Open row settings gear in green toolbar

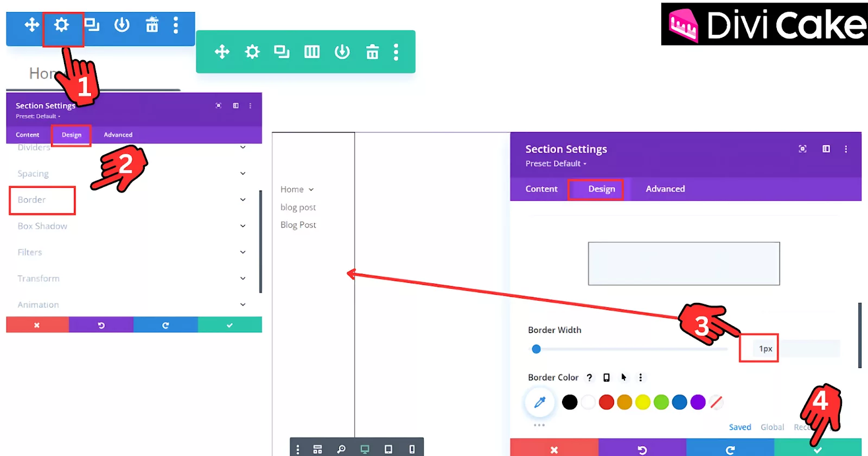click(252, 52)
